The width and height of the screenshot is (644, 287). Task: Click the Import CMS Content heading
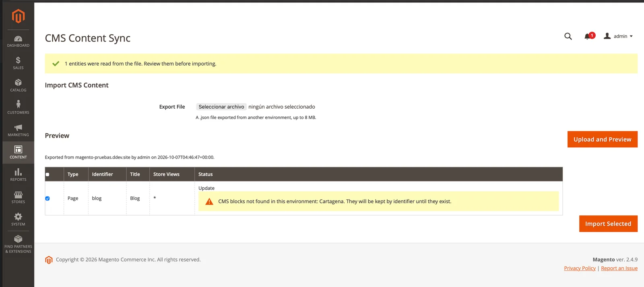76,85
